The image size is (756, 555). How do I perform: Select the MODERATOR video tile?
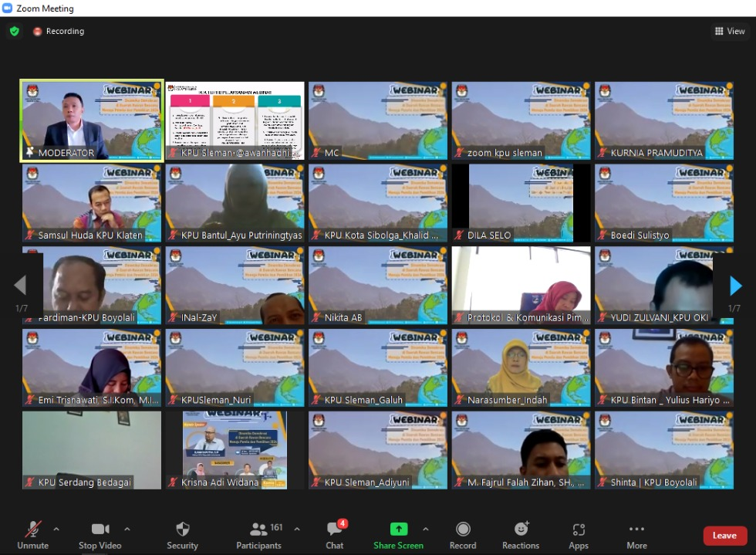click(x=92, y=120)
